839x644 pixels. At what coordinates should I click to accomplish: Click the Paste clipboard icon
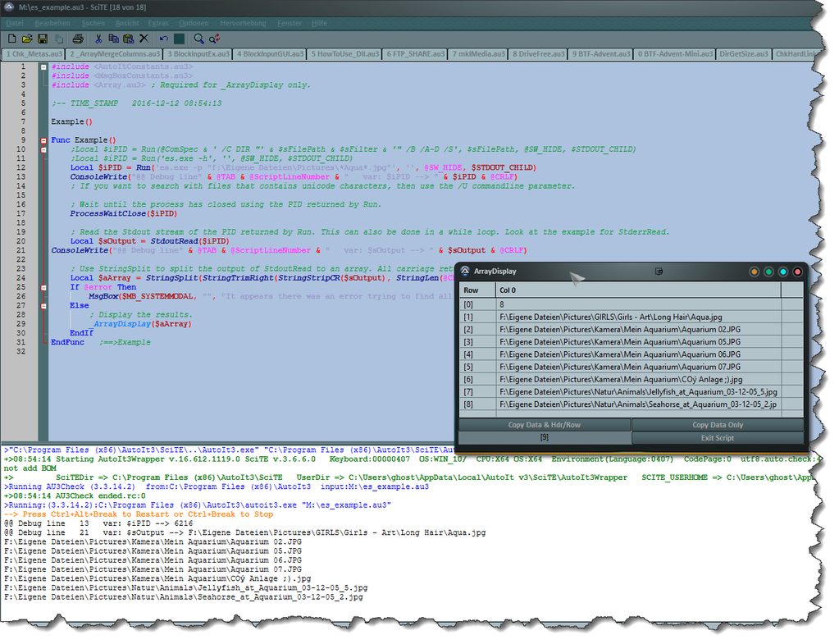[129, 39]
